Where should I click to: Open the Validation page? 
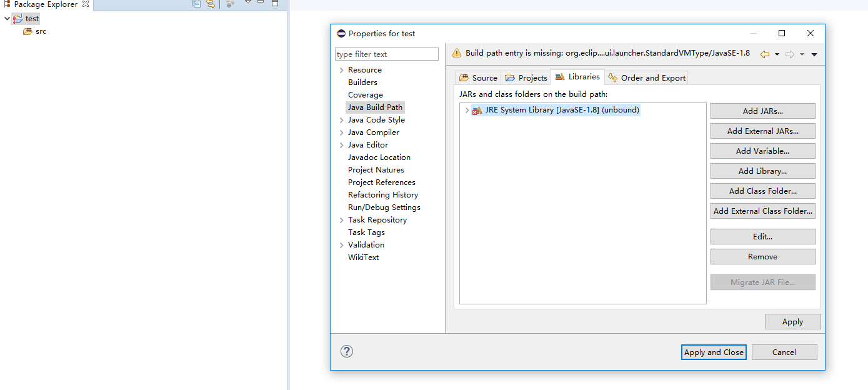coord(366,245)
